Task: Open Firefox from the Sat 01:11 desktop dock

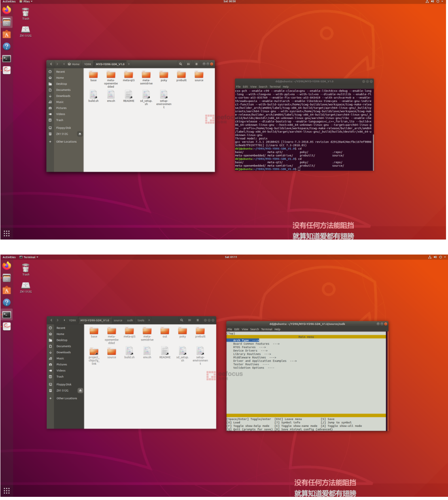Action: point(7,266)
